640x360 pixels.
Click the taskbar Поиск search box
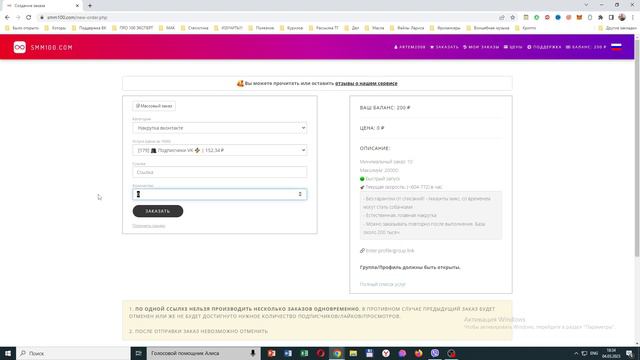pos(73,353)
